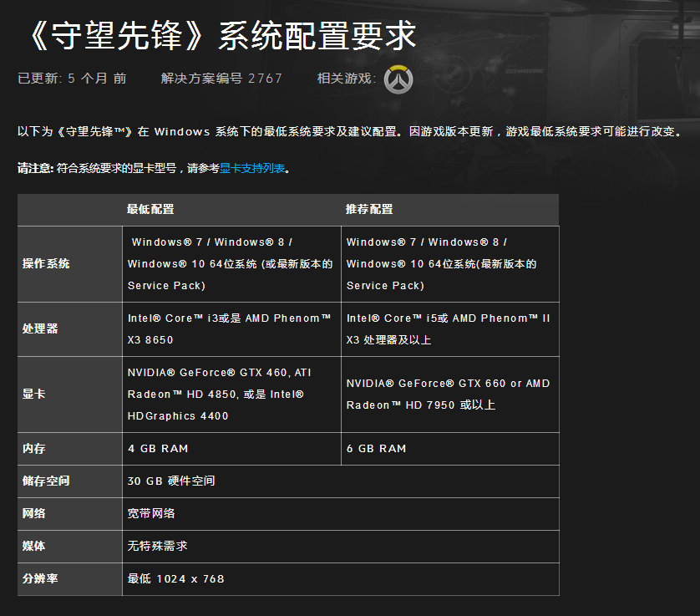Click the 4 GB RAM cell
Viewport: 700px width, 616px height.
pyautogui.click(x=231, y=449)
